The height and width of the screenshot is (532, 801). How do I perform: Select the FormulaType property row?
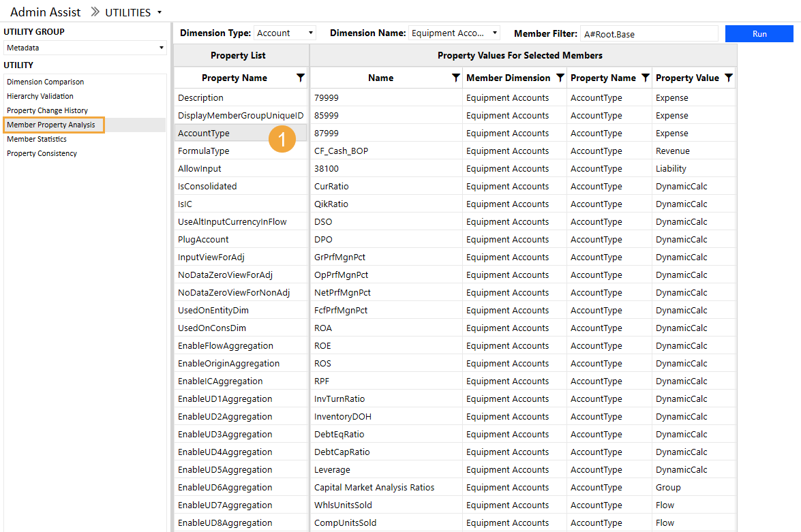click(x=204, y=151)
